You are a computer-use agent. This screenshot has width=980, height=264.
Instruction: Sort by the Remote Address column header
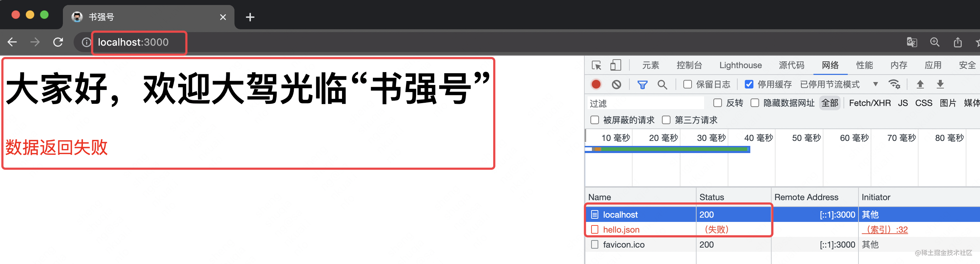[x=815, y=197]
